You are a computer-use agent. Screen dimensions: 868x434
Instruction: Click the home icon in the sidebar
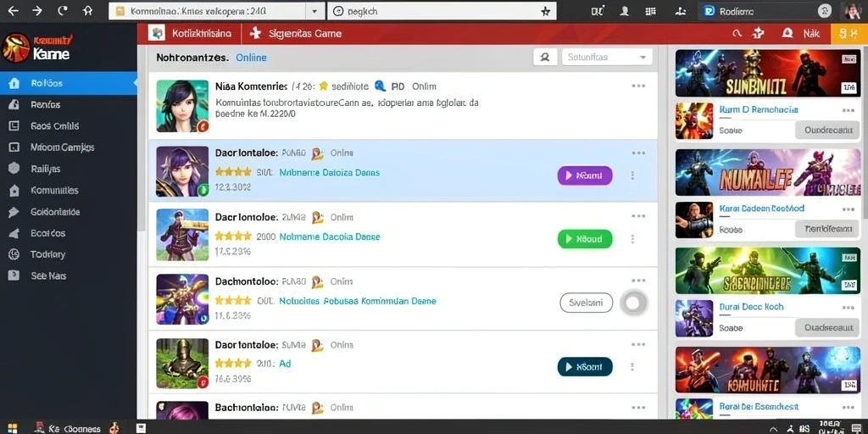click(14, 84)
